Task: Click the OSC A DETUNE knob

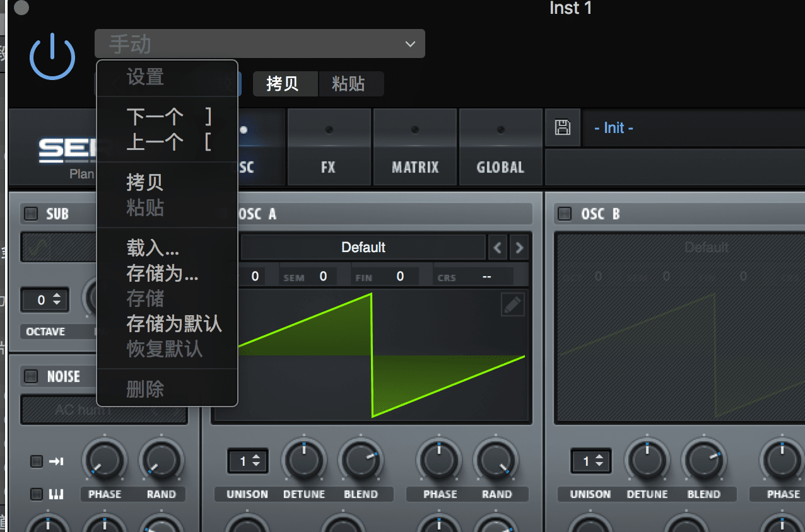Action: point(303,460)
